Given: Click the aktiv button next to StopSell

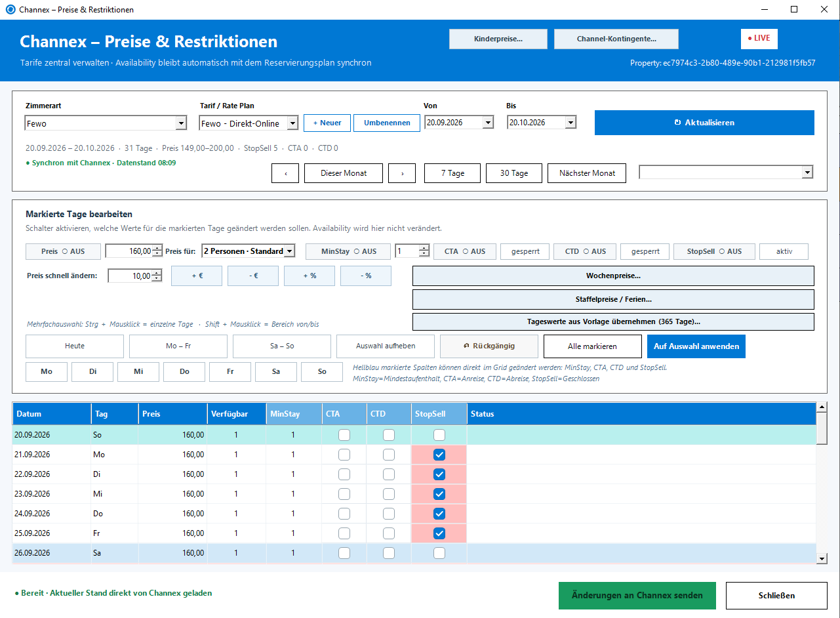Looking at the screenshot, I should (784, 251).
